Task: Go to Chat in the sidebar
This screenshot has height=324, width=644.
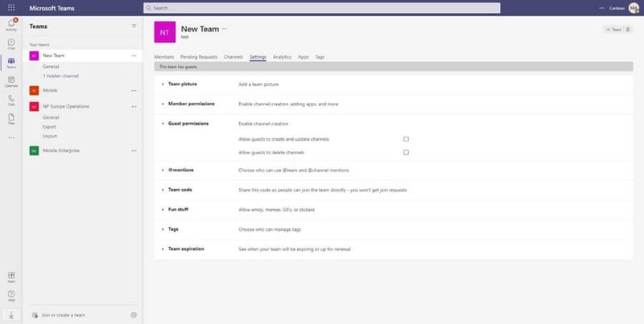Action: tap(11, 44)
